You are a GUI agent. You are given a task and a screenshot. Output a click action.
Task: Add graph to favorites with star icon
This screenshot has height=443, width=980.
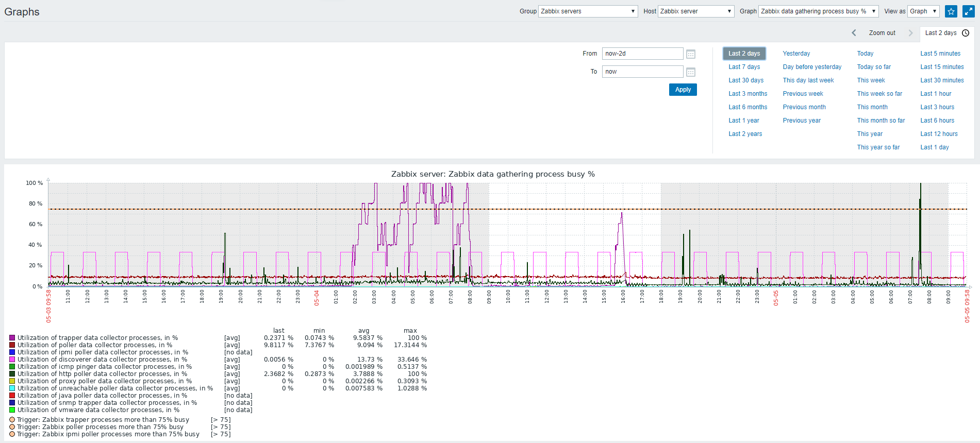pos(951,11)
